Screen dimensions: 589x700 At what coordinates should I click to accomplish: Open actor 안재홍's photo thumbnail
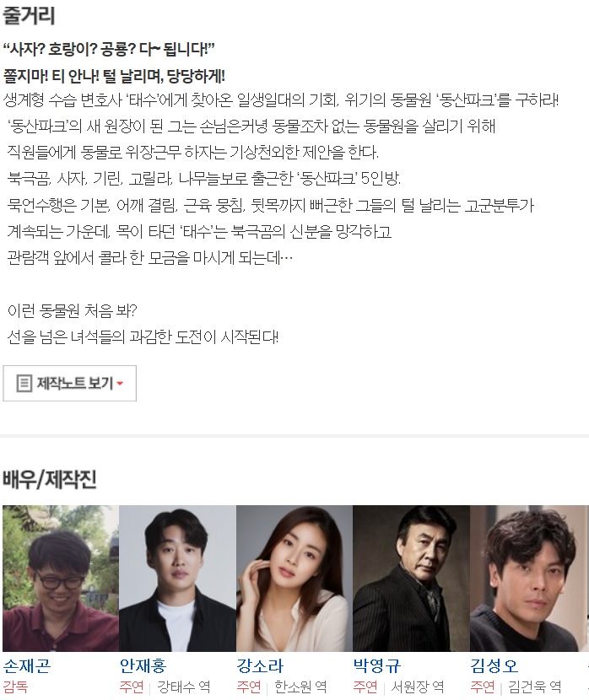pos(178,578)
